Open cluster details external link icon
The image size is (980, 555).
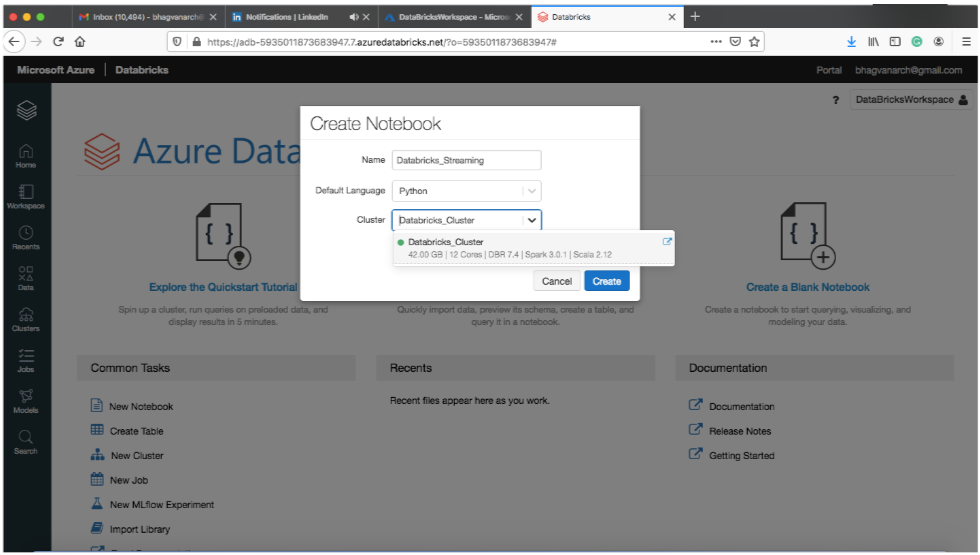pos(667,241)
